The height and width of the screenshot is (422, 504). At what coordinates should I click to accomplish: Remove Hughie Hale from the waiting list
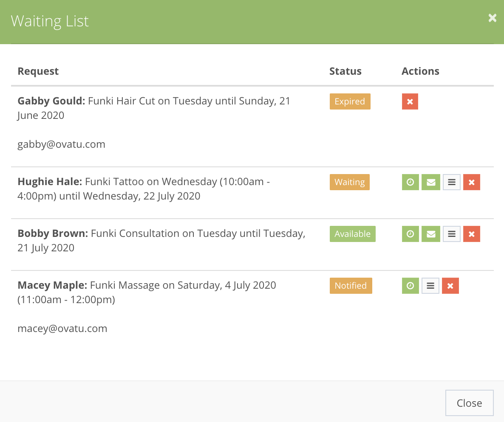pos(471,182)
